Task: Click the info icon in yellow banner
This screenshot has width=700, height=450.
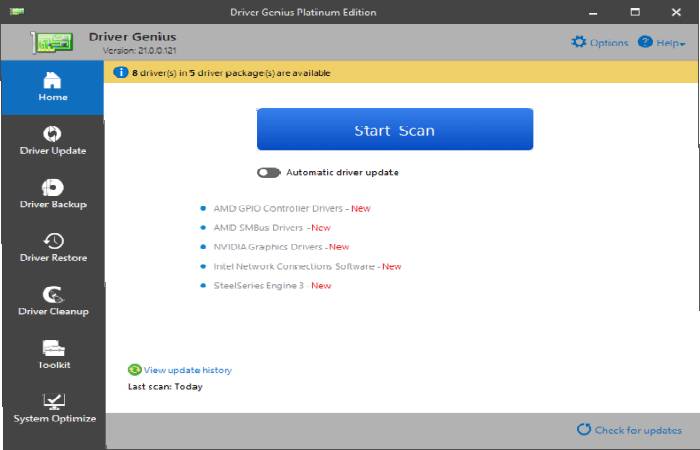Action: (120, 72)
